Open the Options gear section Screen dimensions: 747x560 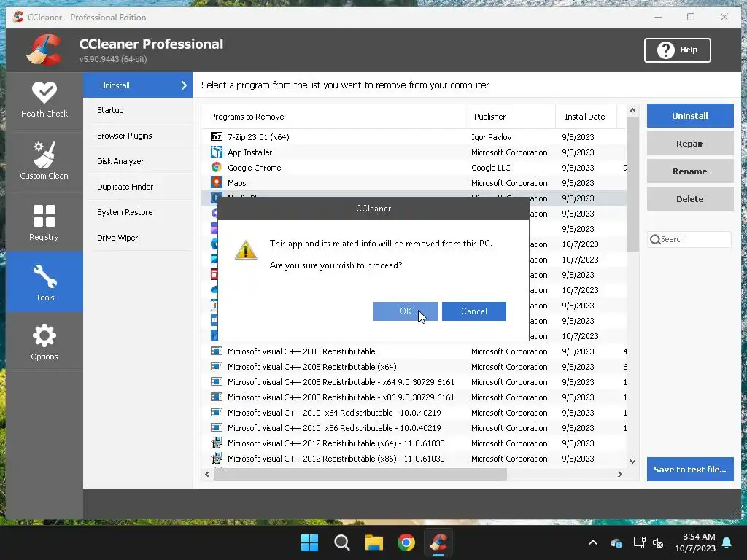click(44, 342)
